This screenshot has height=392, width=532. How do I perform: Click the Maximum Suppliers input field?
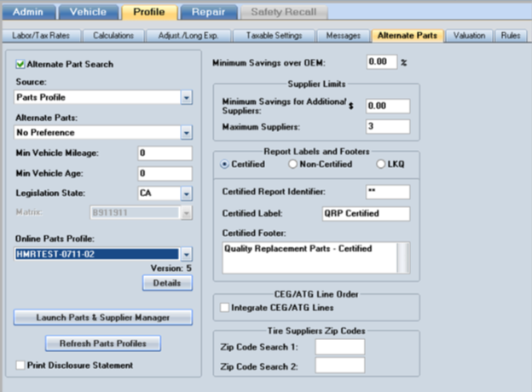(388, 127)
